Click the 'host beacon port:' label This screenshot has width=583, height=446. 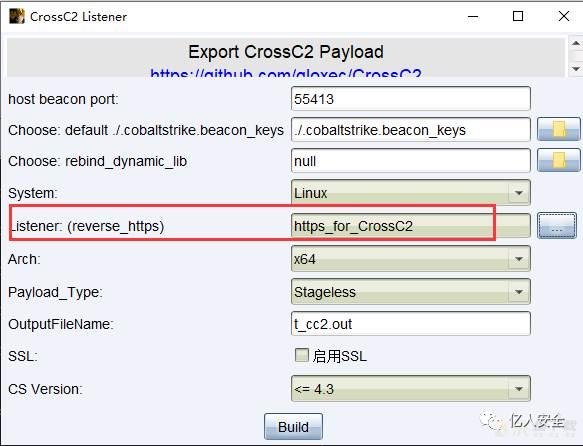(63, 99)
